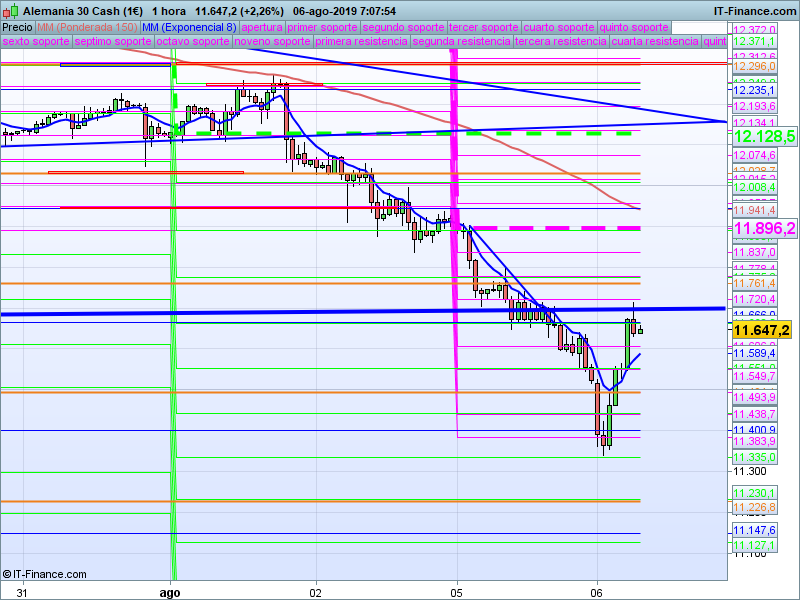This screenshot has height=600, width=800.
Task: Click the 11.761,4 orange axis label
Action: point(755,283)
